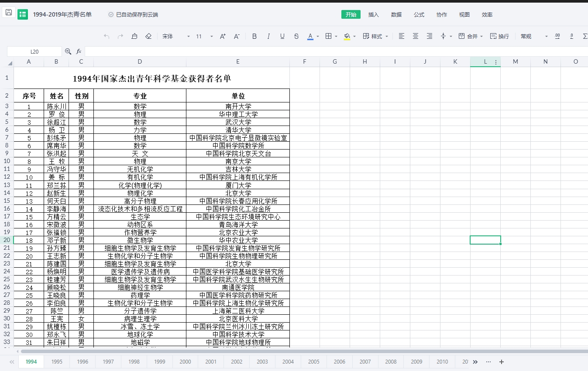Open the 效率 ribbon tab
Screen dimensions: 588x371
coord(487,14)
